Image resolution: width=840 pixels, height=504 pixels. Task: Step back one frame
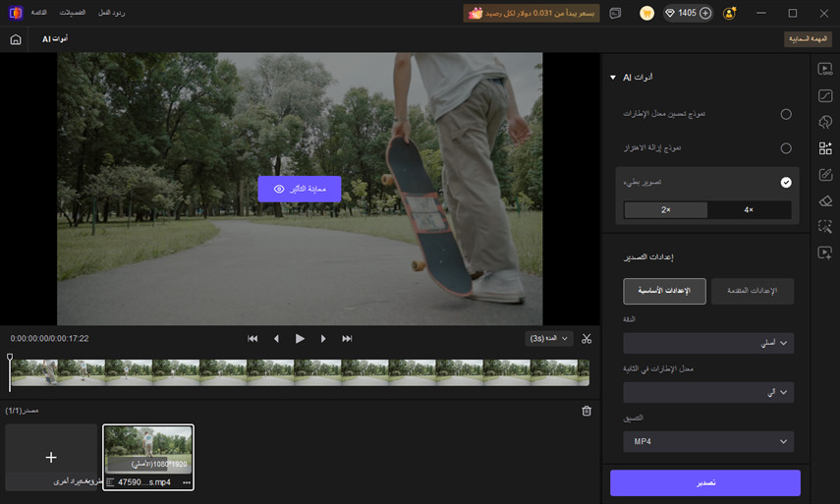(x=276, y=339)
